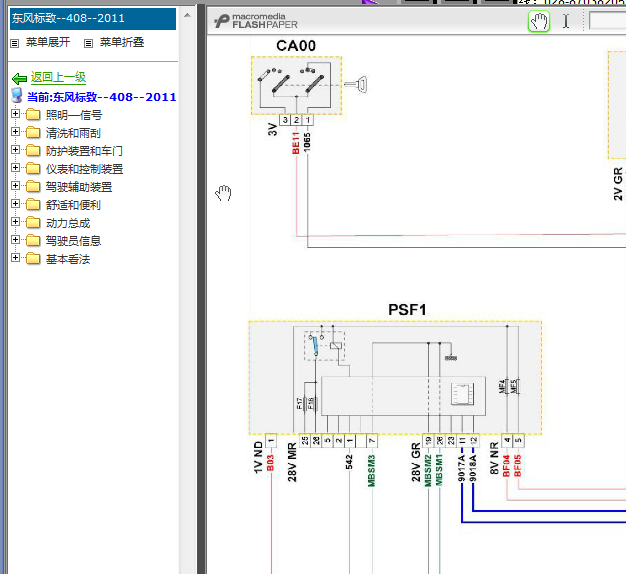Click the FlashPaper toolbar text field
This screenshot has height=574, width=626.
coord(606,21)
